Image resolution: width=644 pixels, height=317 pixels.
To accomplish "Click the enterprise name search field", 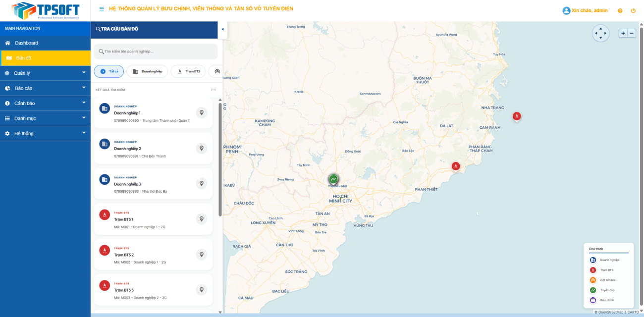I will click(156, 52).
